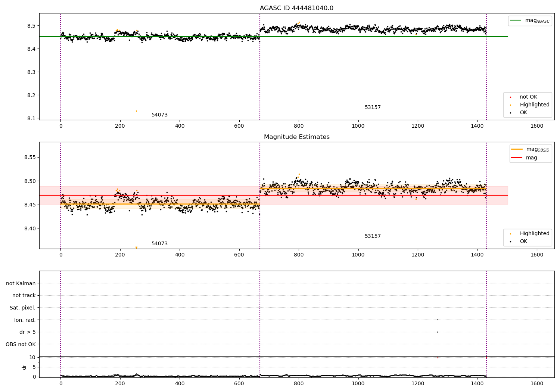Click the 'mag' legend label in middle plot

coord(532,158)
